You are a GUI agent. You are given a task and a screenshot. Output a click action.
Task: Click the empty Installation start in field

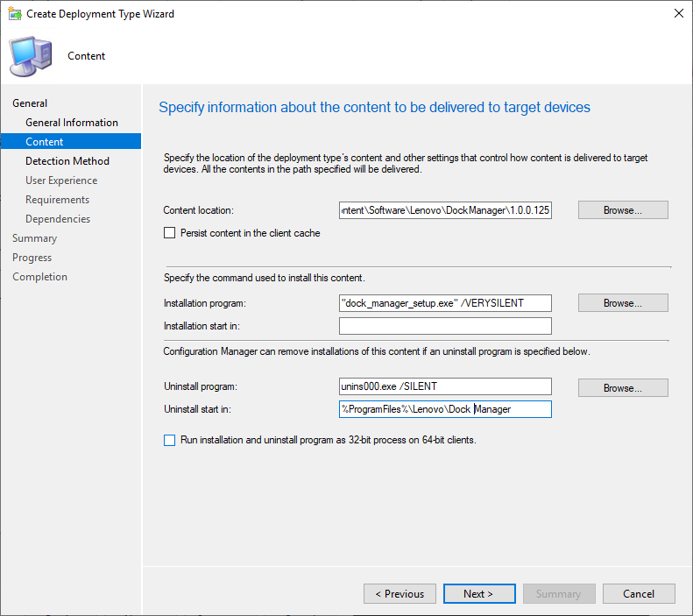click(x=445, y=326)
